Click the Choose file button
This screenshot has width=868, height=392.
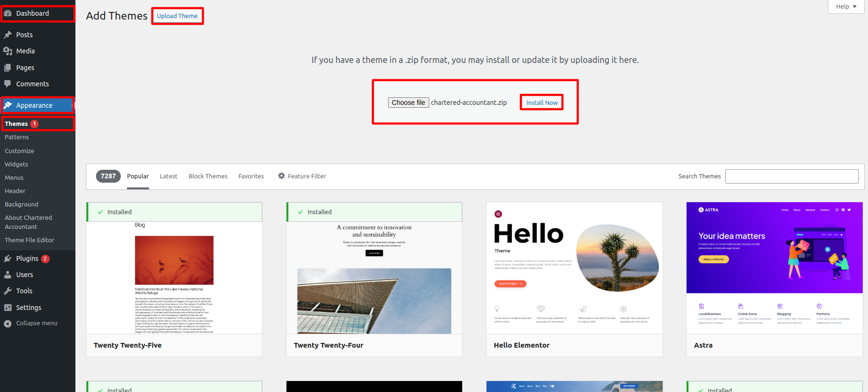coord(408,103)
